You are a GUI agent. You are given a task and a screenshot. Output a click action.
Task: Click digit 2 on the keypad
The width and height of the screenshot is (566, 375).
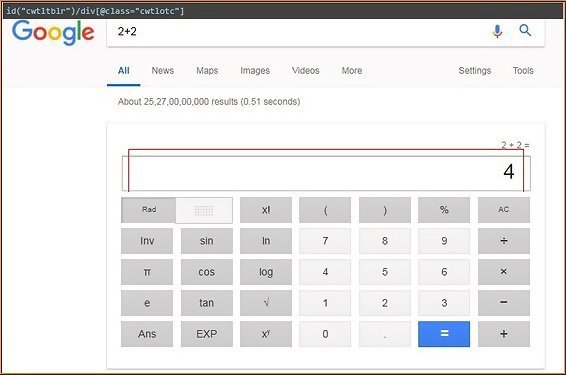point(385,303)
